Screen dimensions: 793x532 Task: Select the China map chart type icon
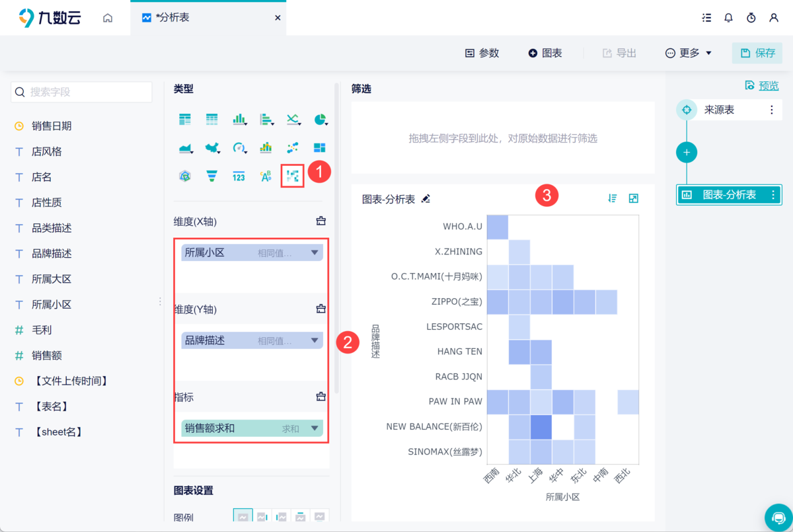[211, 147]
